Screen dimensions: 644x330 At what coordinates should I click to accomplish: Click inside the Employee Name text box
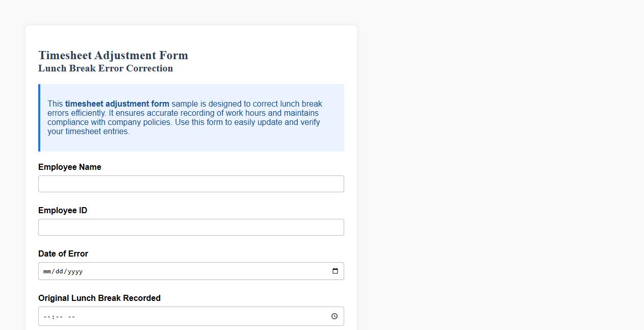[x=191, y=184]
